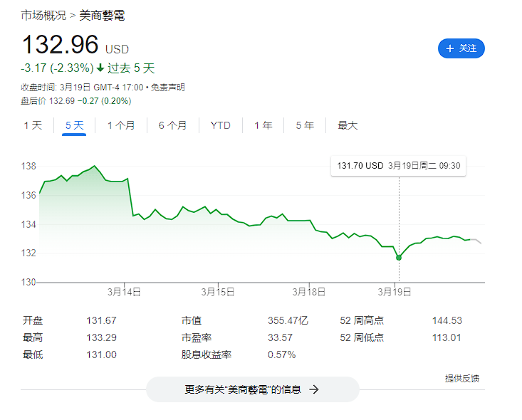Select the 1 天 time range tab

pos(33,125)
